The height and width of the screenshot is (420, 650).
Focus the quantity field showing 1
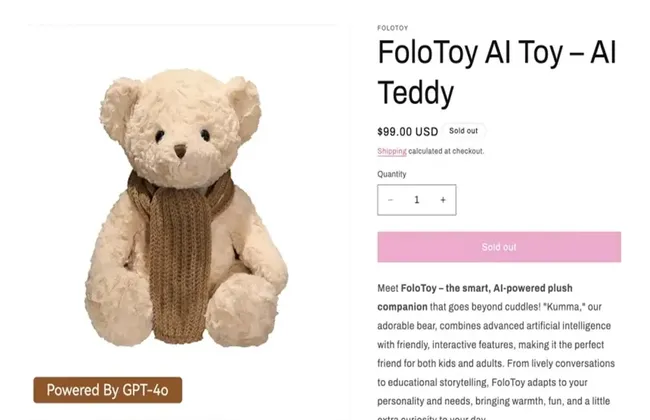coord(417,200)
